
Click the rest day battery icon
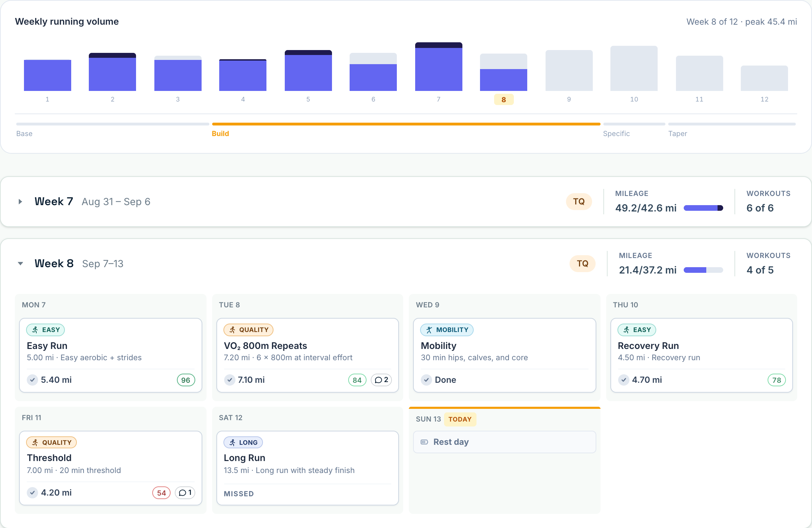[424, 442]
